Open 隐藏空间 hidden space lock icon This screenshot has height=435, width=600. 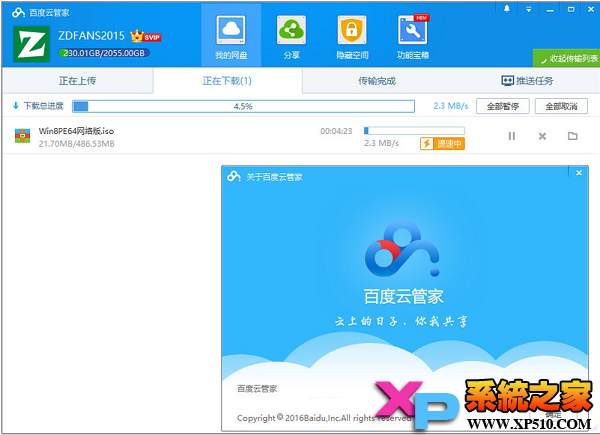[352, 37]
